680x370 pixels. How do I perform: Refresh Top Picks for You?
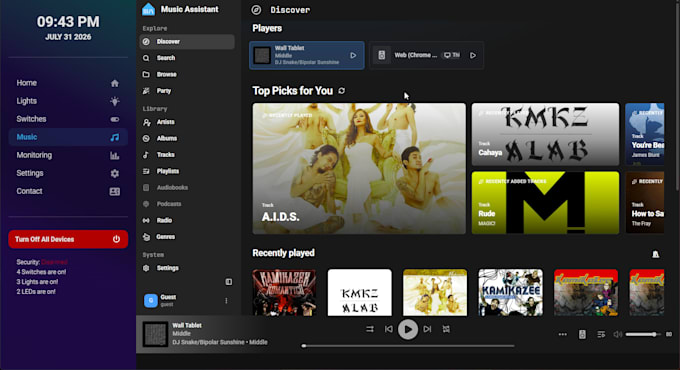coord(342,91)
